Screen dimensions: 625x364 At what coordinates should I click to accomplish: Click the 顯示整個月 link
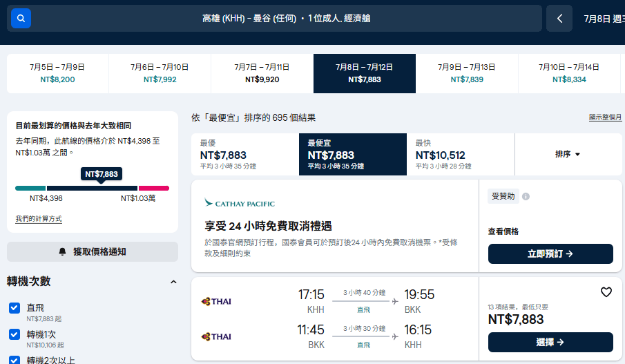point(605,117)
